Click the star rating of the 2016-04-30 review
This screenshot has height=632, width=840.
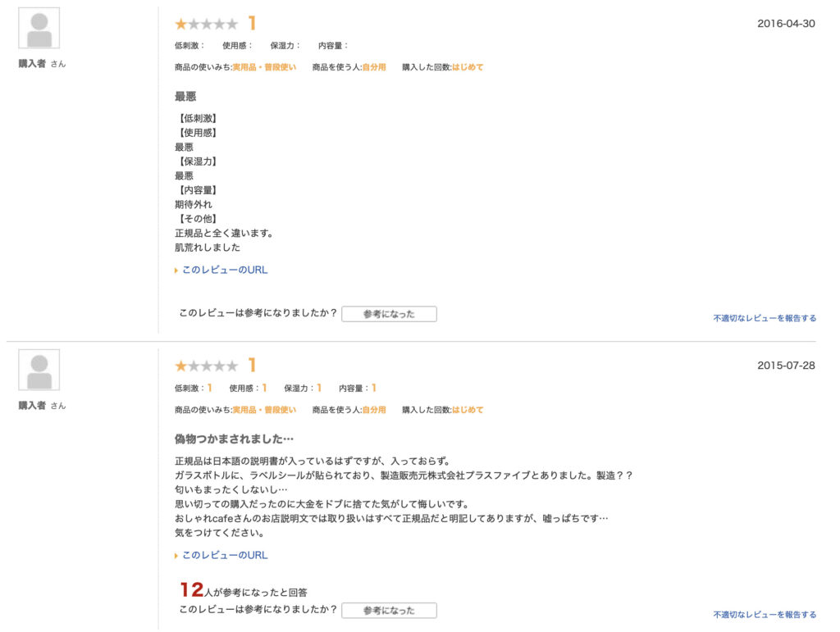click(206, 24)
